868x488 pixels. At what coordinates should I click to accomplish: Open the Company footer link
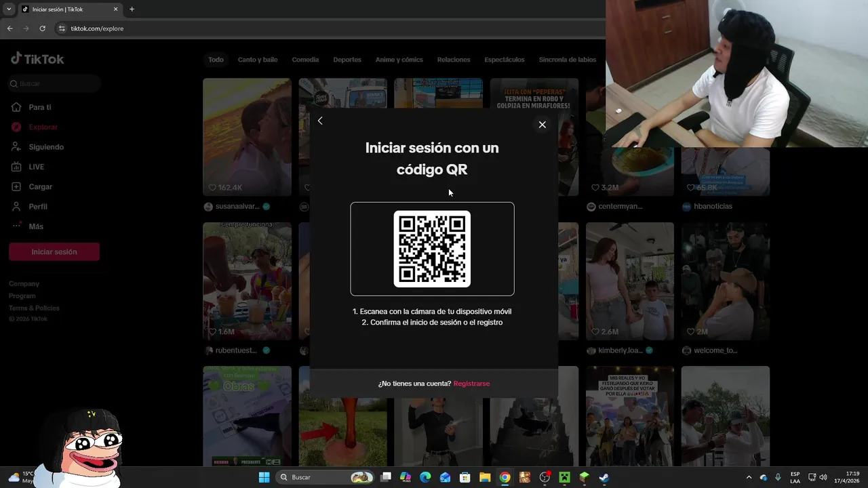pos(24,284)
